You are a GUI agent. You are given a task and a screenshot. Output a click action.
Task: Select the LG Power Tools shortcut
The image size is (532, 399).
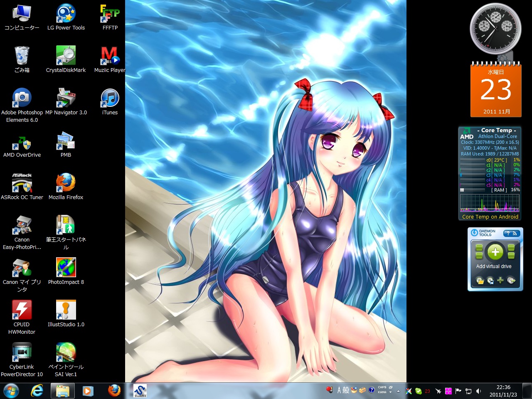(66, 17)
